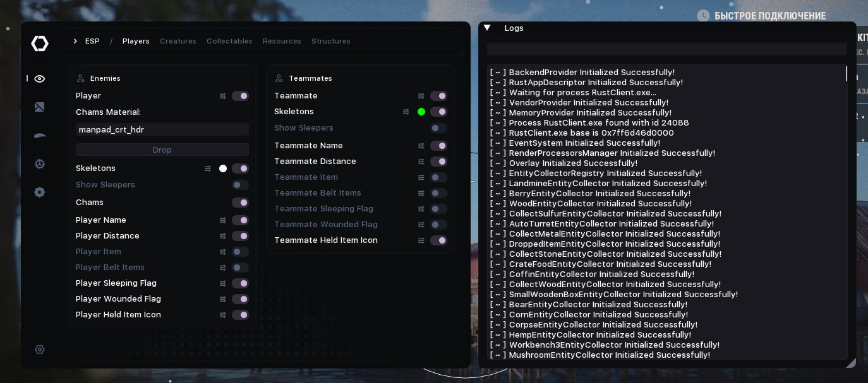Toggle Teammate Held Item Icon switch
The image size is (868, 383).
click(438, 240)
